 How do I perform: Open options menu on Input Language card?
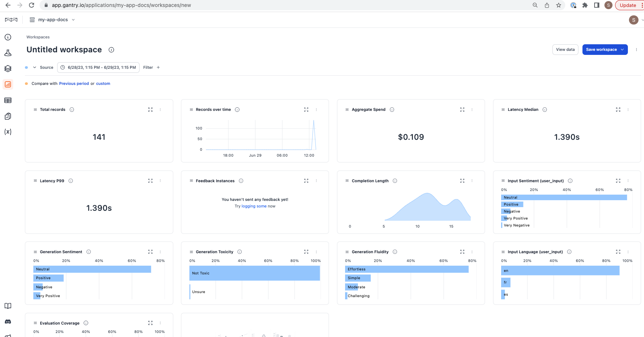pos(628,252)
